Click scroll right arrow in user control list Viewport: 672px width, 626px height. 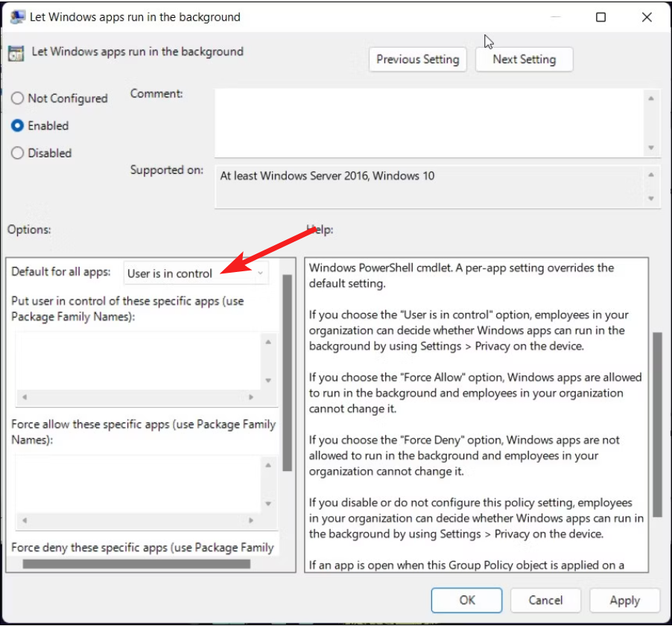pos(251,397)
